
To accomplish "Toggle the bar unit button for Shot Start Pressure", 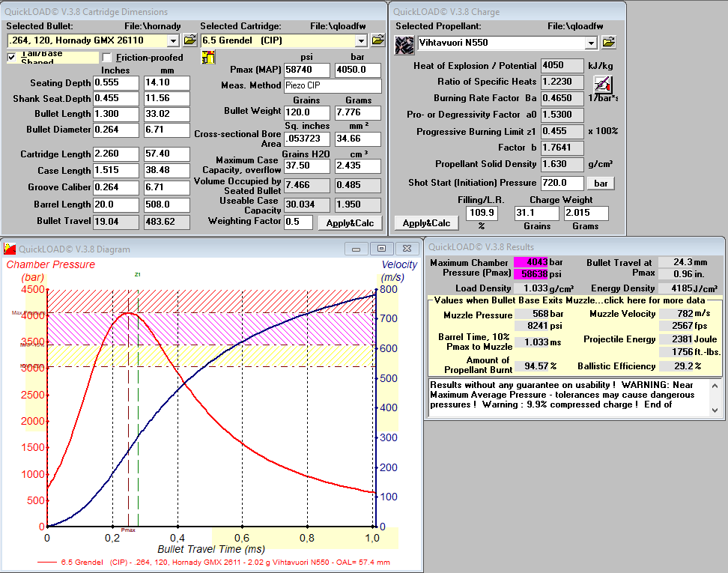I will point(601,184).
